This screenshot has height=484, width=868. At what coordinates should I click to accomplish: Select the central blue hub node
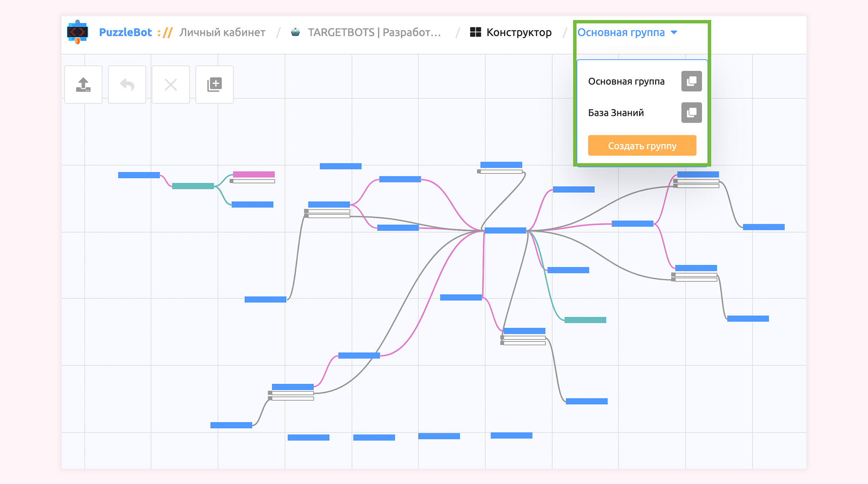pos(505,230)
